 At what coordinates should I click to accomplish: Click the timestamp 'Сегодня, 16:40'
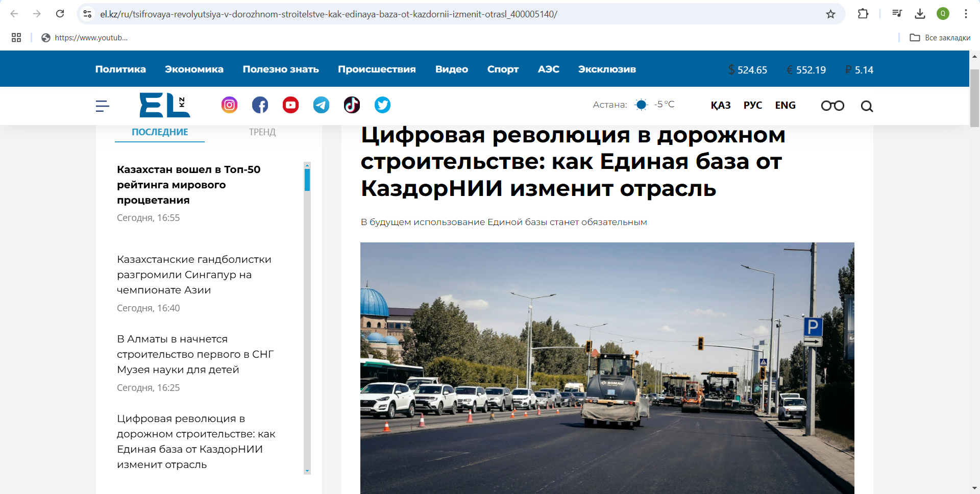149,308
